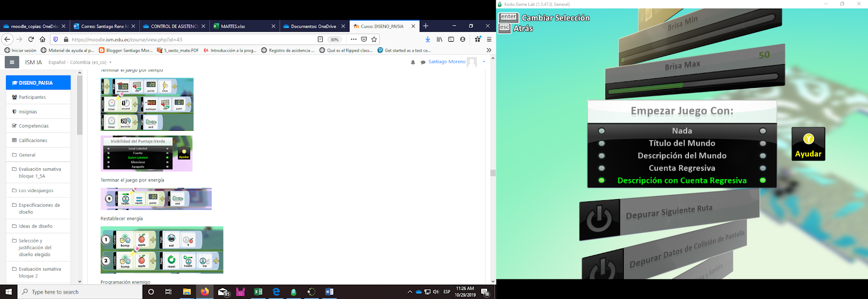Expand the Español Colombia language dropdown
This screenshot has height=299, width=868.
pos(80,62)
